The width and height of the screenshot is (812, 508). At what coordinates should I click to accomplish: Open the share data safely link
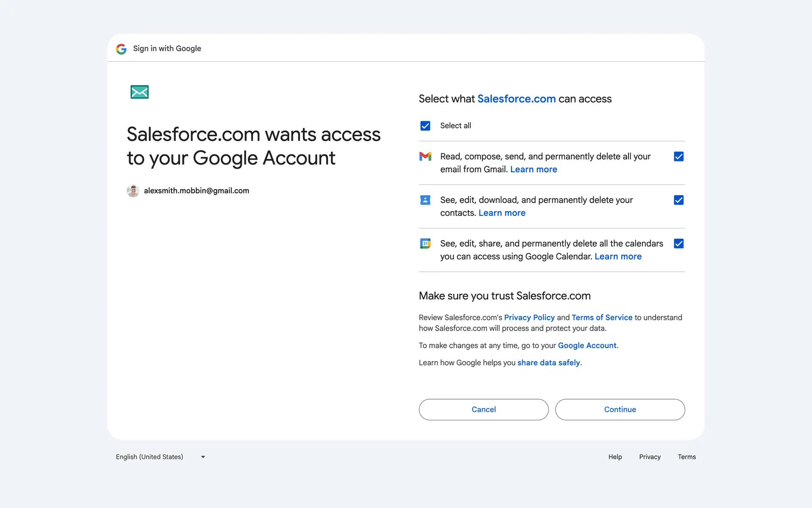(549, 363)
